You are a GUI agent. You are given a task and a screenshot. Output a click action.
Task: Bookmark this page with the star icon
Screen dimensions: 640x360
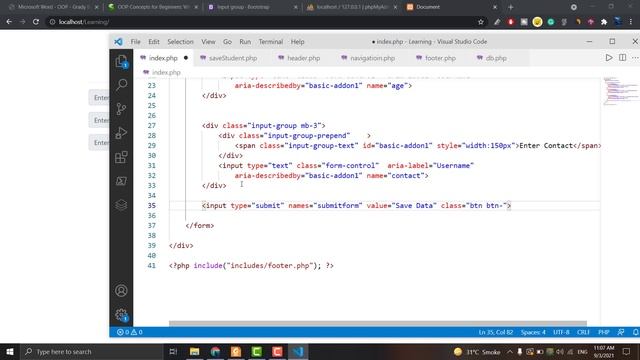pyautogui.click(x=481, y=22)
